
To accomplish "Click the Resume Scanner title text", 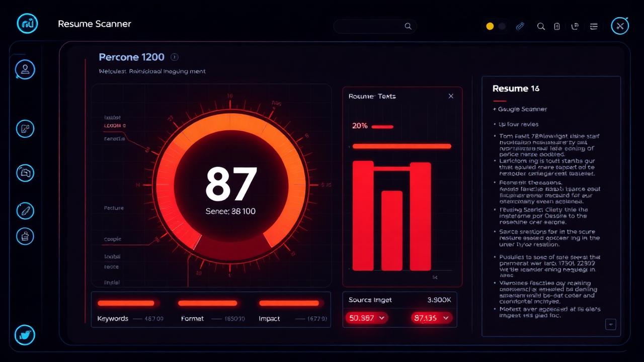I will (95, 24).
